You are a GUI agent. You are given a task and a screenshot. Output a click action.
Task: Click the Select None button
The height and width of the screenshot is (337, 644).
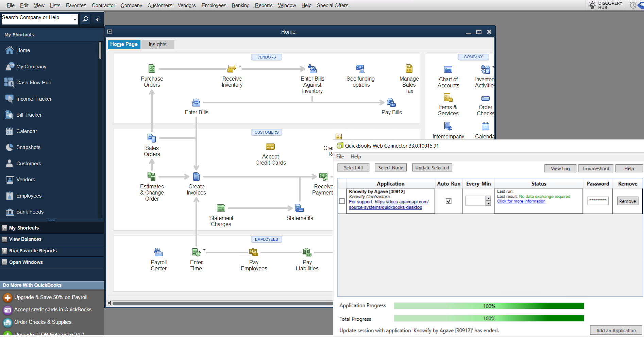tap(390, 167)
